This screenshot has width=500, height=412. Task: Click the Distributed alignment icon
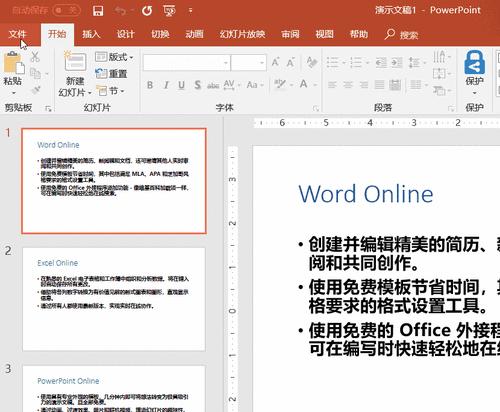pyautogui.click(x=395, y=85)
